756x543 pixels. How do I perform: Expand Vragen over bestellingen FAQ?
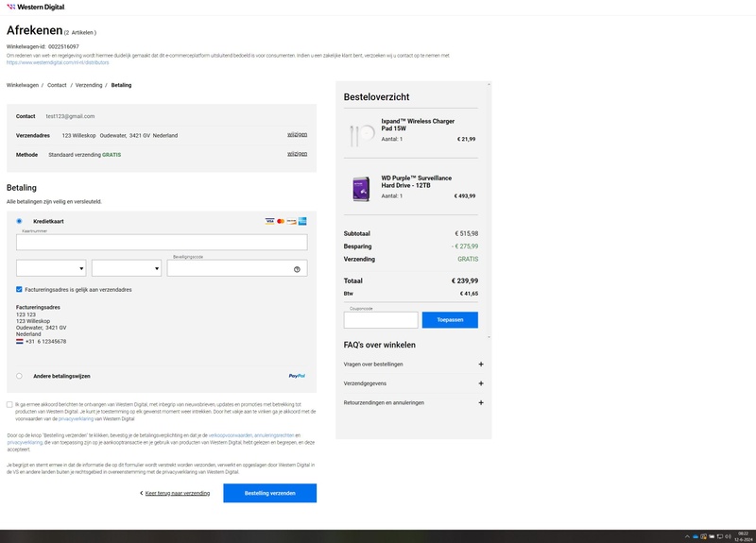pyautogui.click(x=414, y=365)
